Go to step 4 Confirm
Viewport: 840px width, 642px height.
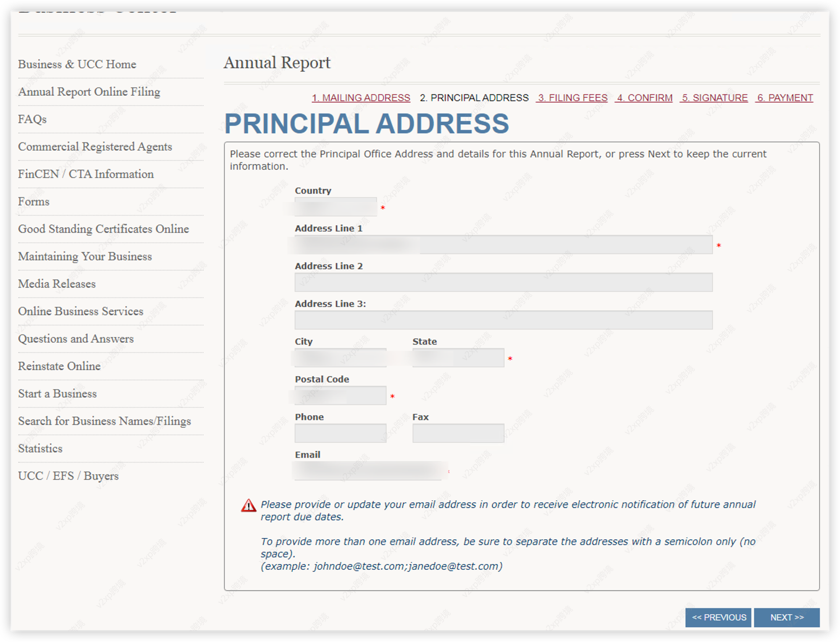tap(644, 98)
